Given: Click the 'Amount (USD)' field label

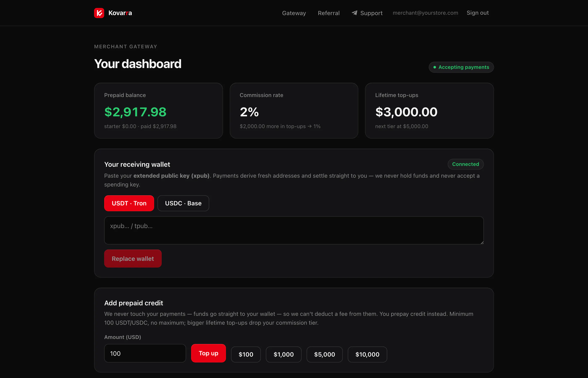Looking at the screenshot, I should coord(123,337).
